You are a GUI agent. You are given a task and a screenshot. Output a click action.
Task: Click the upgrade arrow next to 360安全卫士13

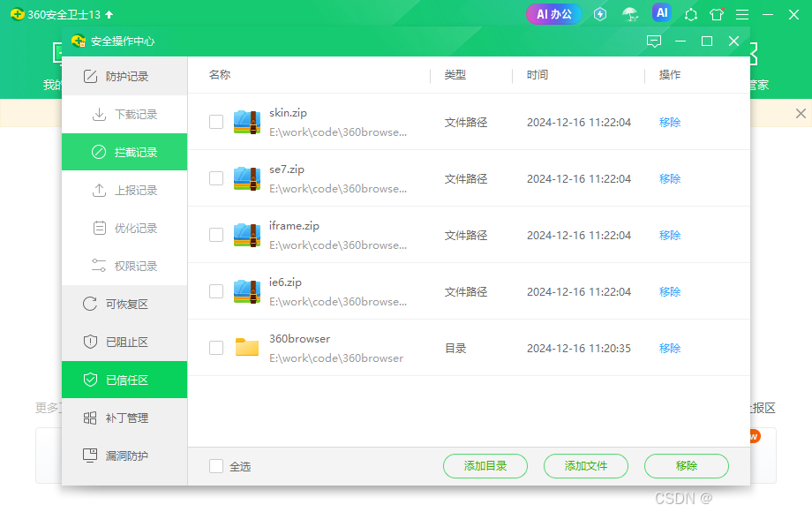[109, 14]
